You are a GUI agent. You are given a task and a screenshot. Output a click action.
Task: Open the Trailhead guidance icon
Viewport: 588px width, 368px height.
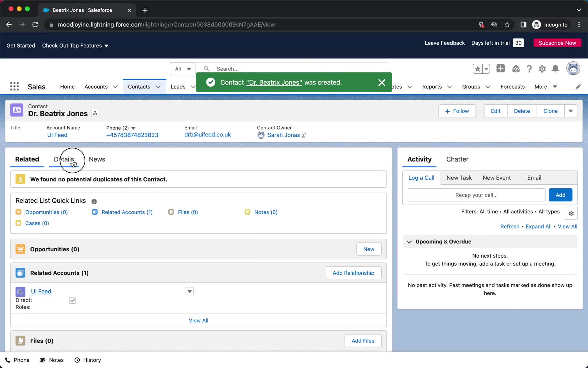tap(516, 69)
